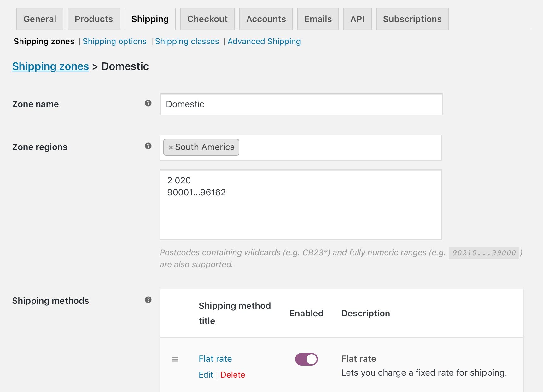The height and width of the screenshot is (392, 543).
Task: Open the Zone regions help tooltip icon
Action: point(148,146)
